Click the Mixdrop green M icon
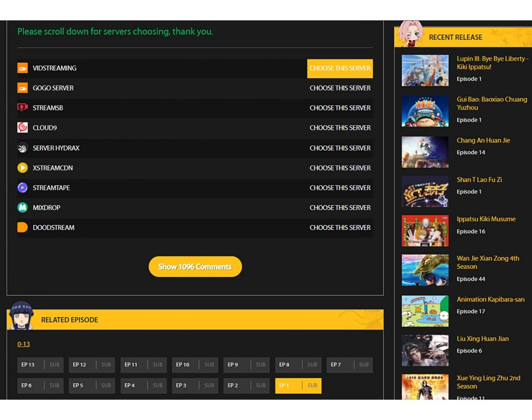Viewport: 532px width, 420px height. pos(23,208)
